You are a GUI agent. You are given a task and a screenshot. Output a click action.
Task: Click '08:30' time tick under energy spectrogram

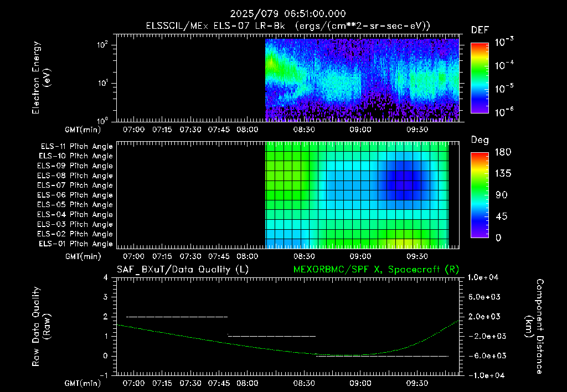(304, 130)
